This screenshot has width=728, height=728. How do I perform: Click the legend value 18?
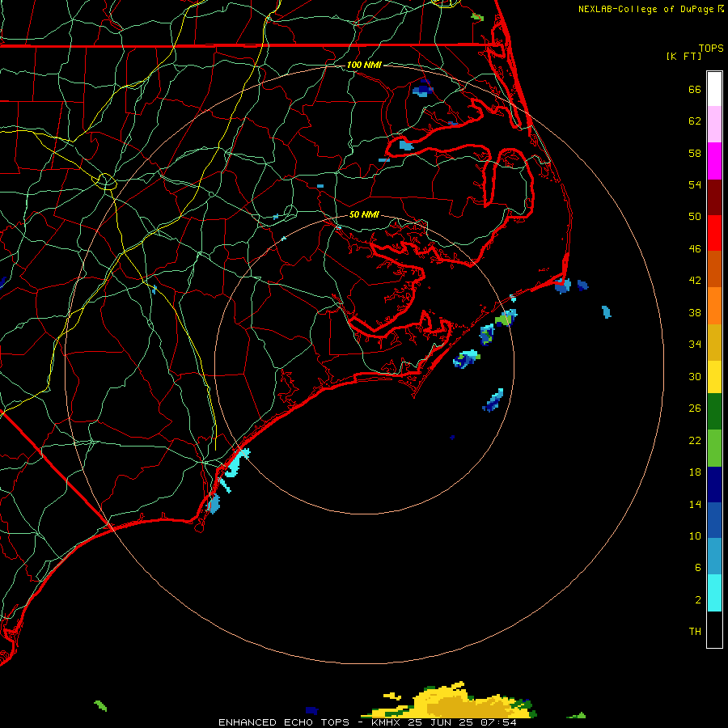click(695, 472)
